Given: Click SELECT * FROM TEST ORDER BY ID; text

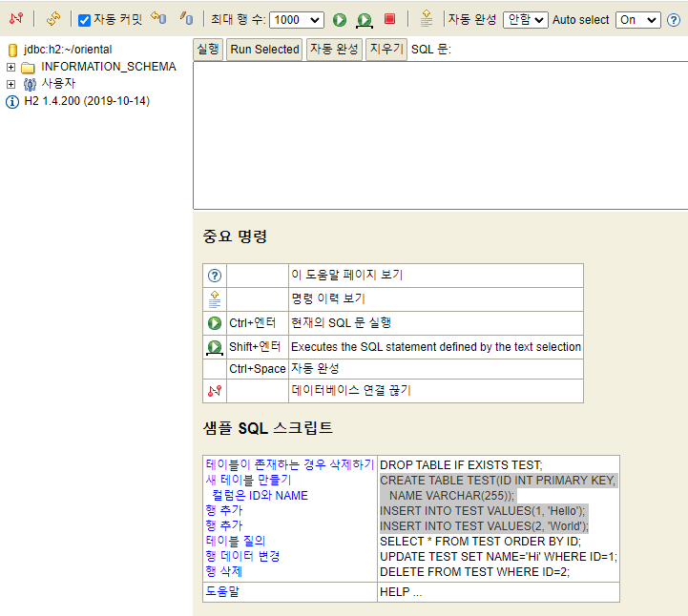Looking at the screenshot, I should [481, 542].
